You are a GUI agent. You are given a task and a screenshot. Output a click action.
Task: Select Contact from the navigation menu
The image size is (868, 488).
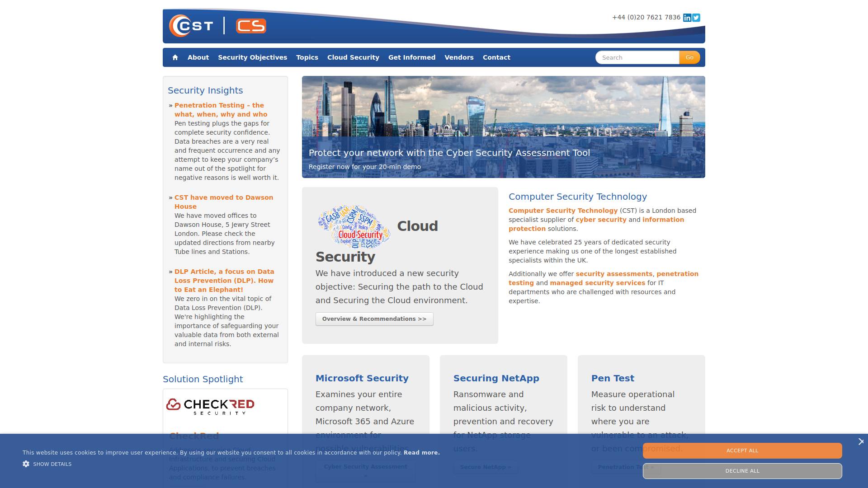(496, 57)
